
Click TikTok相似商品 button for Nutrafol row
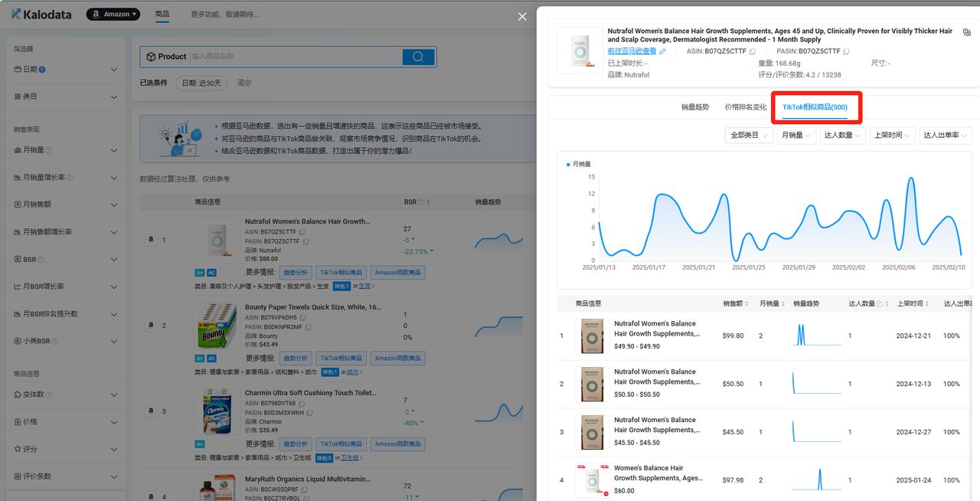(341, 272)
